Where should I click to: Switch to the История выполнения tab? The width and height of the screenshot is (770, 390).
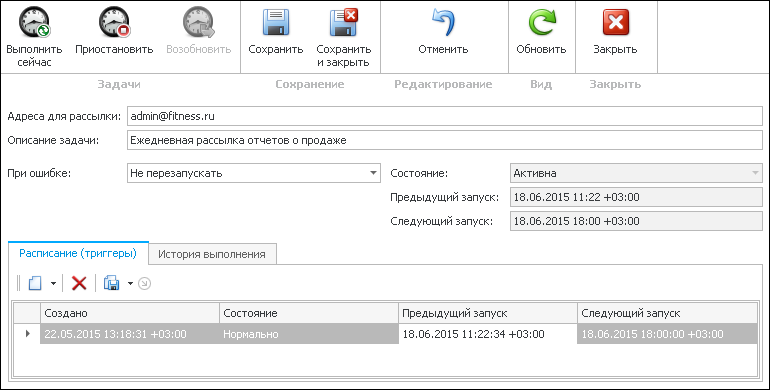[x=212, y=254]
